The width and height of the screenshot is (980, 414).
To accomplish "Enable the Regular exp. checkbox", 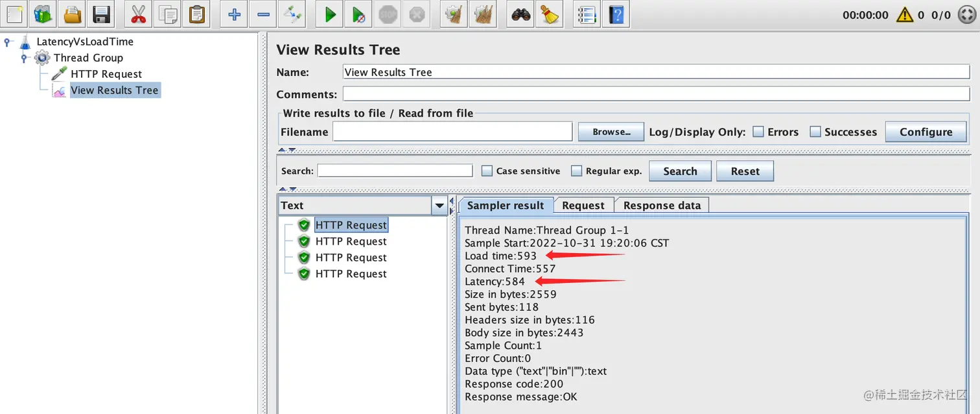I will [x=576, y=171].
